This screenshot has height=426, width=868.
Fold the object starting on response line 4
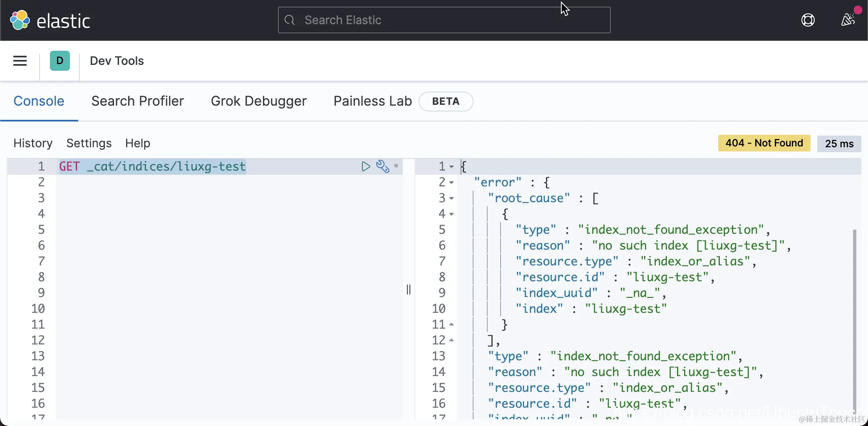(451, 214)
